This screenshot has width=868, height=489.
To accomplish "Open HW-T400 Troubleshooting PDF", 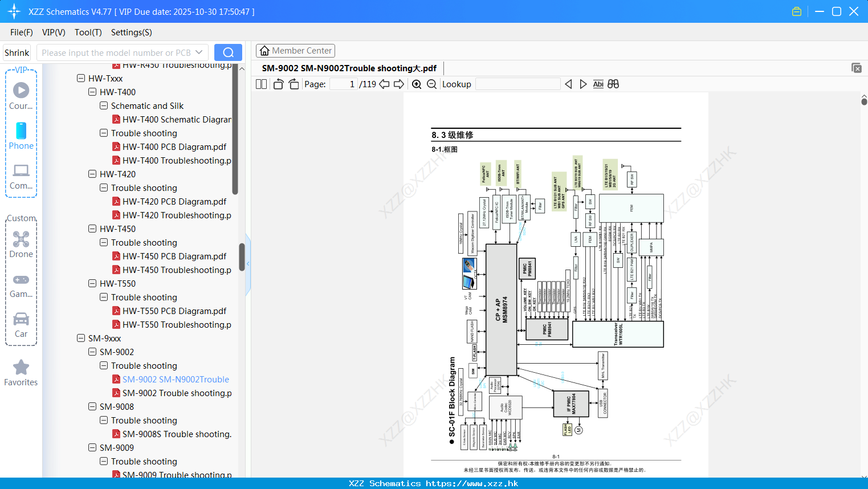I will 172,160.
